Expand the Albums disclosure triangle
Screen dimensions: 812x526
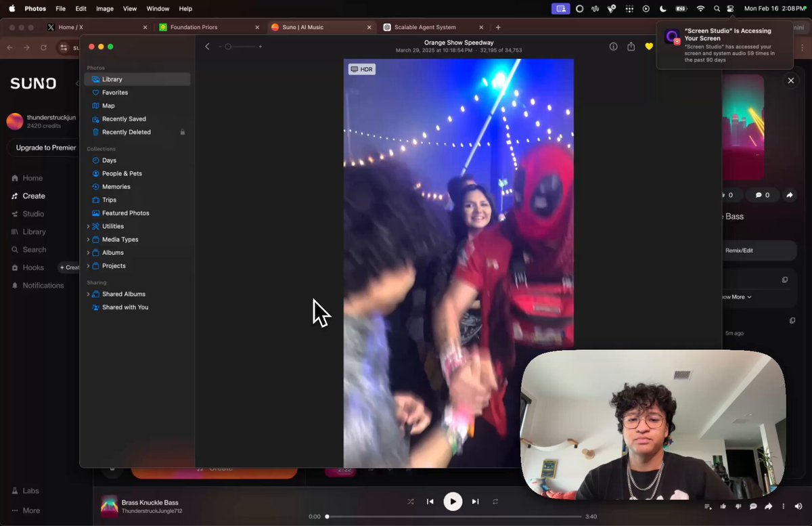click(x=88, y=253)
